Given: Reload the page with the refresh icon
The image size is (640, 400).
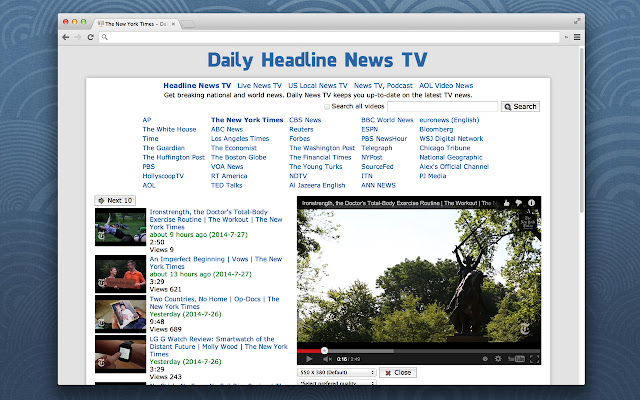Looking at the screenshot, I should coord(90,37).
